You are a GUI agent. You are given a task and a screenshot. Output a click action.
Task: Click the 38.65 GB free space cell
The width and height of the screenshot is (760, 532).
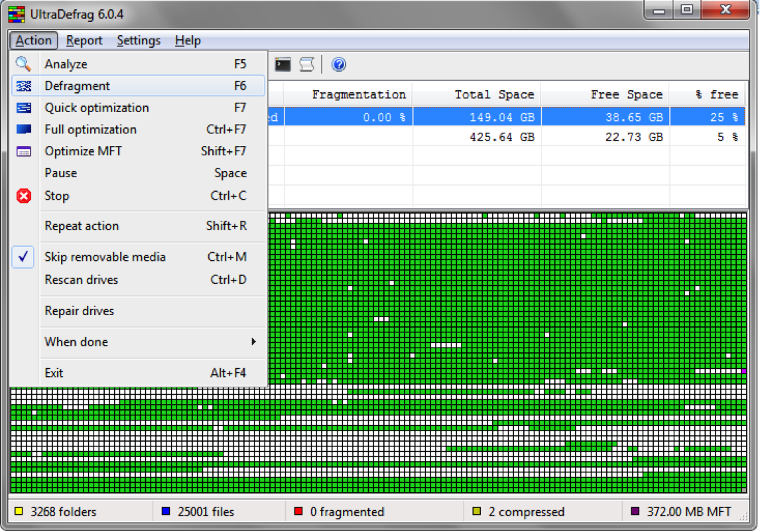pos(605,117)
